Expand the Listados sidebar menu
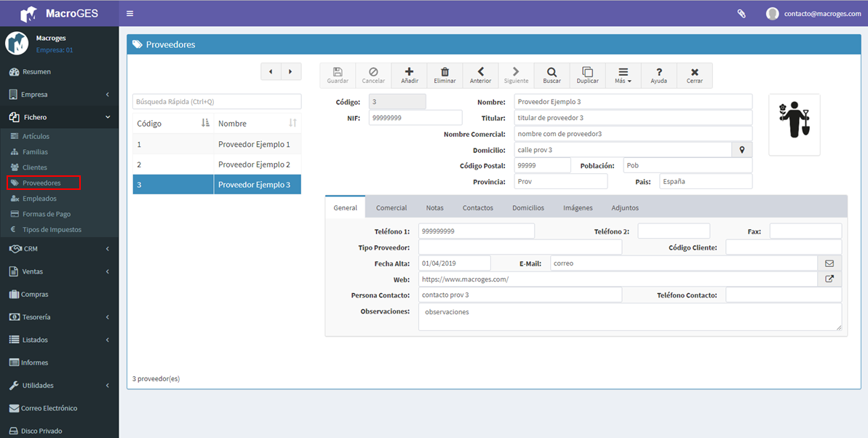The height and width of the screenshot is (438, 868). 59,340
